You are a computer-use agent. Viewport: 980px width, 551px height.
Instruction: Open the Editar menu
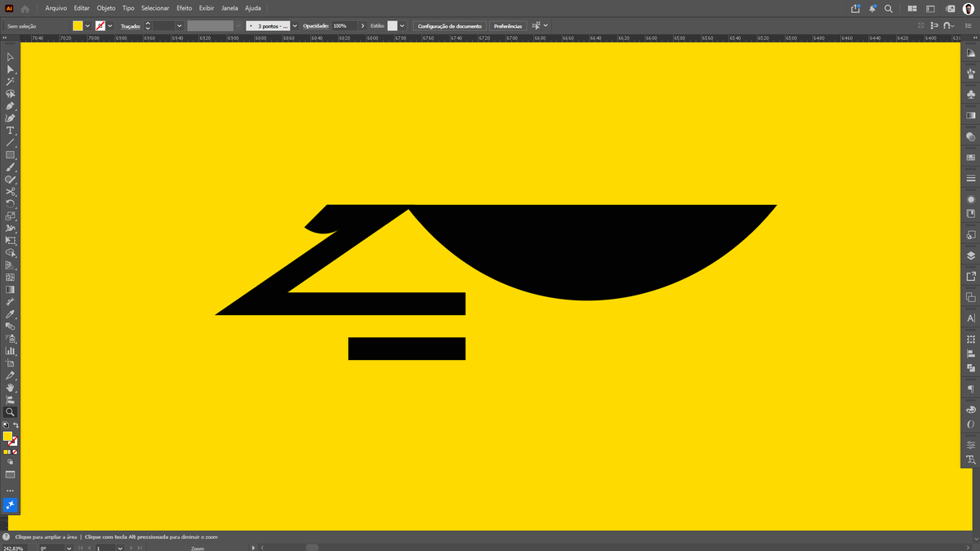click(x=82, y=8)
